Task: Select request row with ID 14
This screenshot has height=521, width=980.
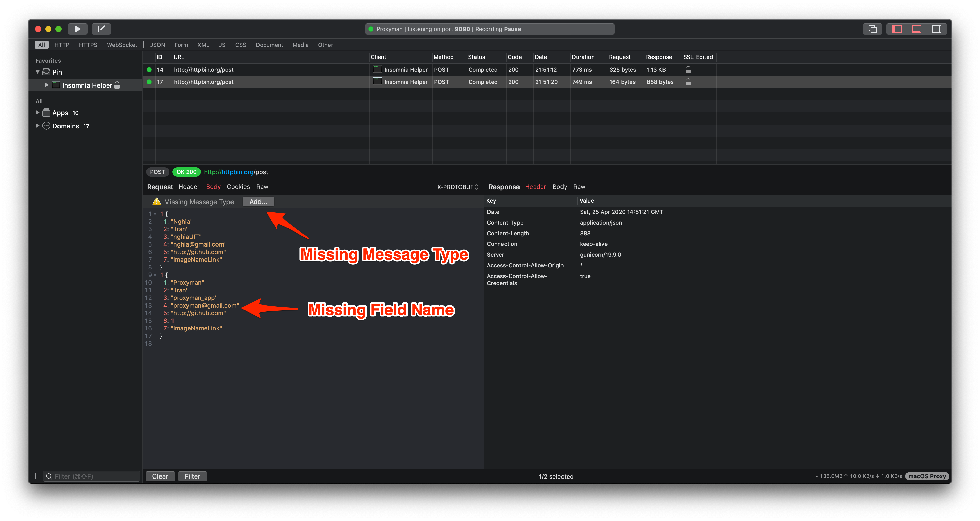Action: 547,70
